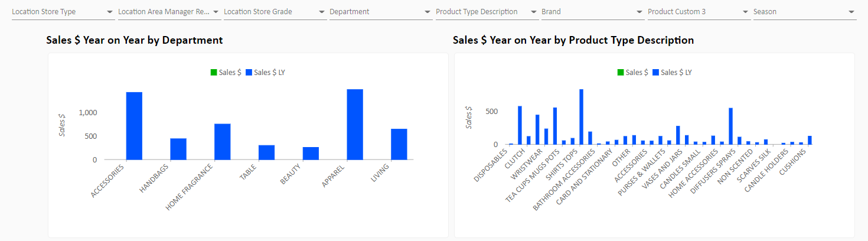The height and width of the screenshot is (241, 868).
Task: Click the BEAUTY department bar
Action: [x=311, y=154]
